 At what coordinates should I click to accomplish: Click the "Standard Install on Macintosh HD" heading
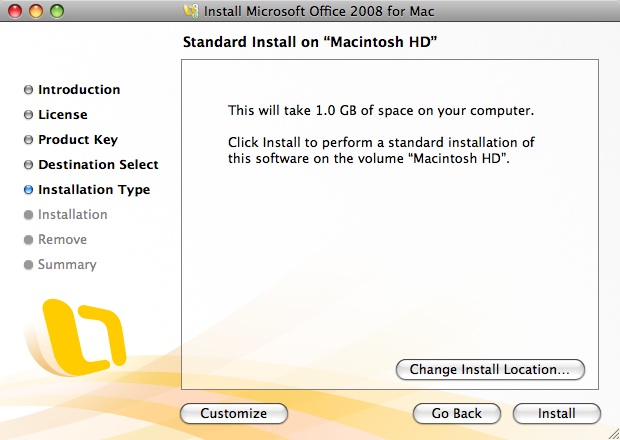(x=310, y=42)
